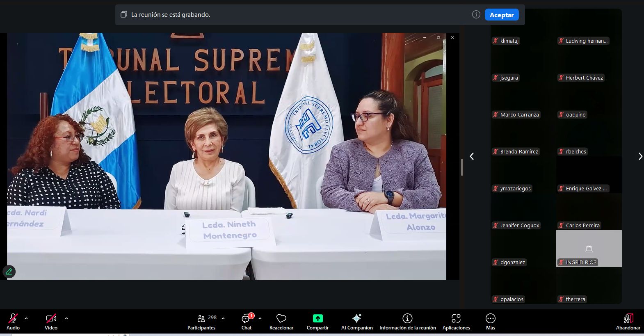Click the green Compartir screen icon
The image size is (644, 336).
(x=317, y=319)
